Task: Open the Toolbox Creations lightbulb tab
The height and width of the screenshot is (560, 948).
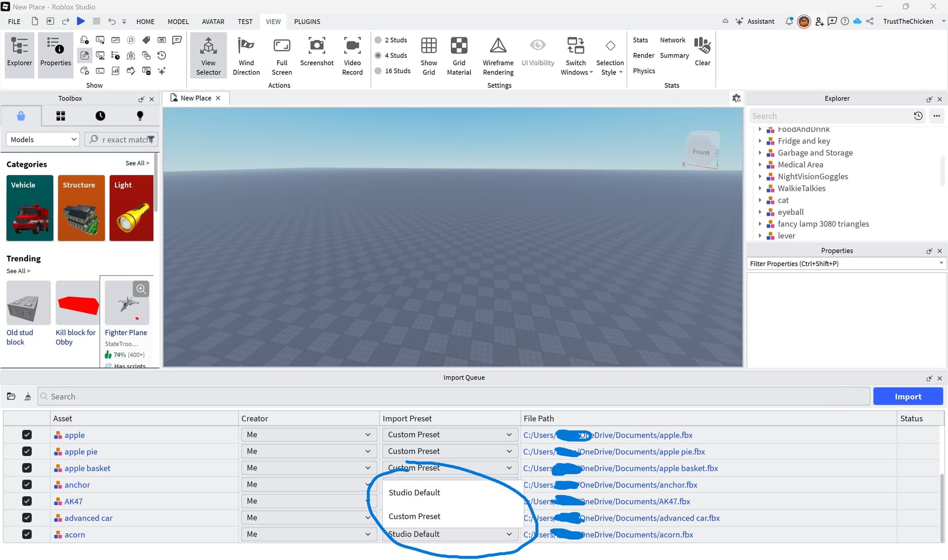Action: [x=140, y=116]
